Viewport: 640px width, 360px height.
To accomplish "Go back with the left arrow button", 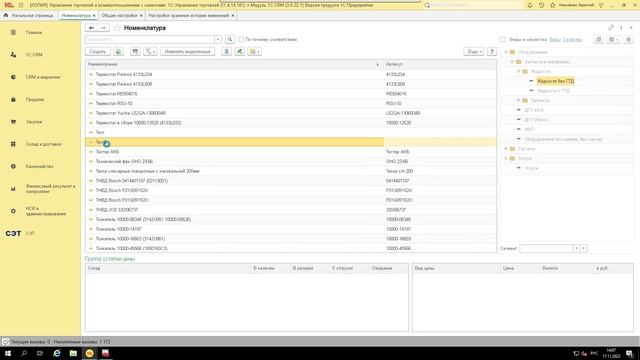I will [91, 28].
